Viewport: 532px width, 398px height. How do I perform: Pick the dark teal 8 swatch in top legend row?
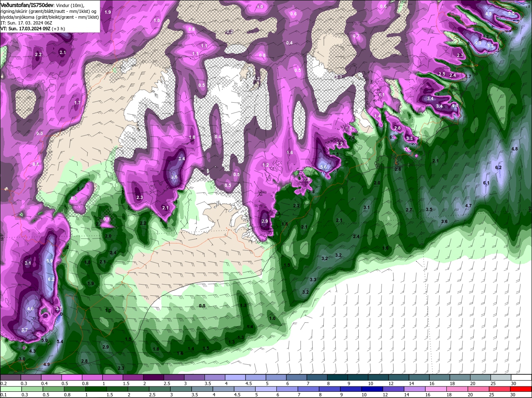(x=337, y=377)
